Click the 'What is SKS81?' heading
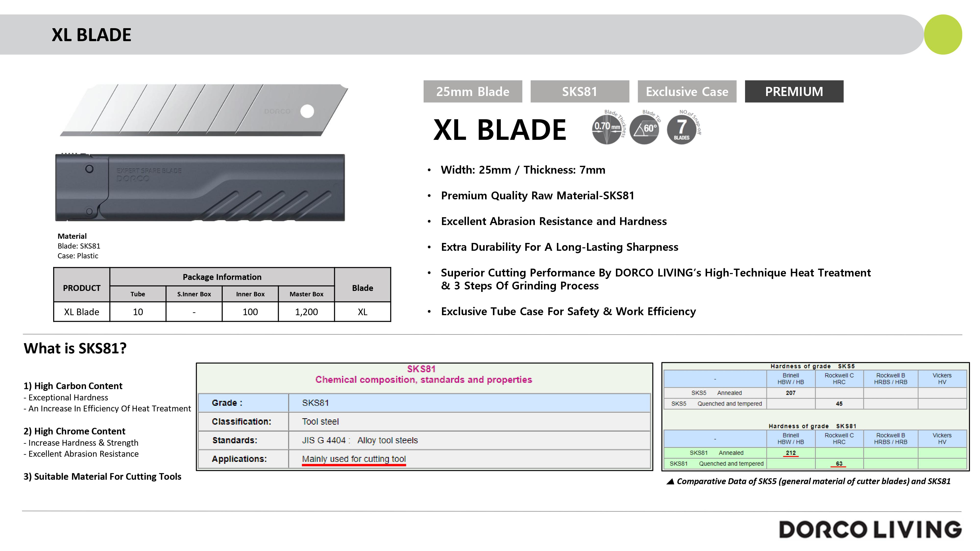The height and width of the screenshot is (551, 980). [75, 348]
